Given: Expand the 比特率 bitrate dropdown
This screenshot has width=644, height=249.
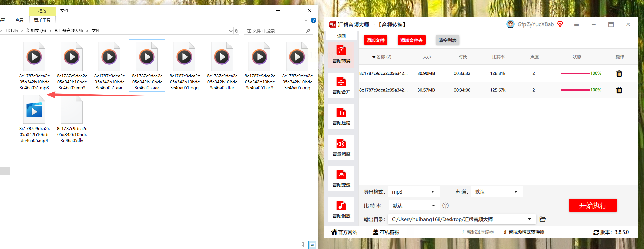Looking at the screenshot, I should pyautogui.click(x=414, y=206).
